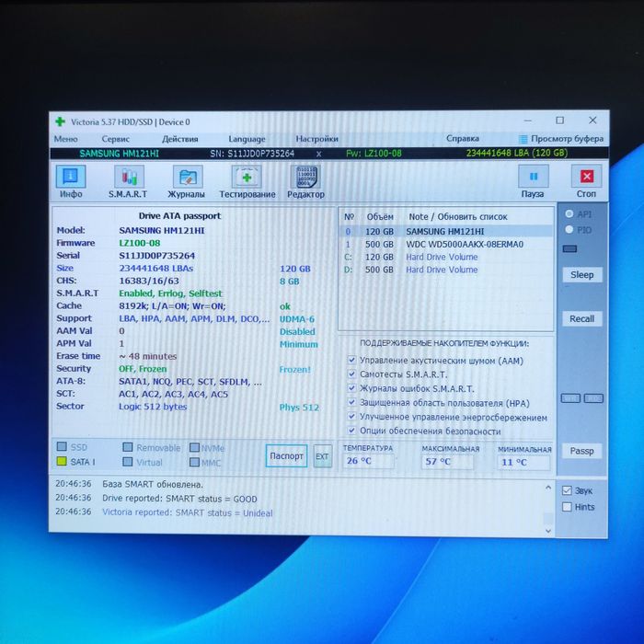Select D: 500 GB Hard Drive Volume
This screenshot has width=644, height=644.
point(446,270)
